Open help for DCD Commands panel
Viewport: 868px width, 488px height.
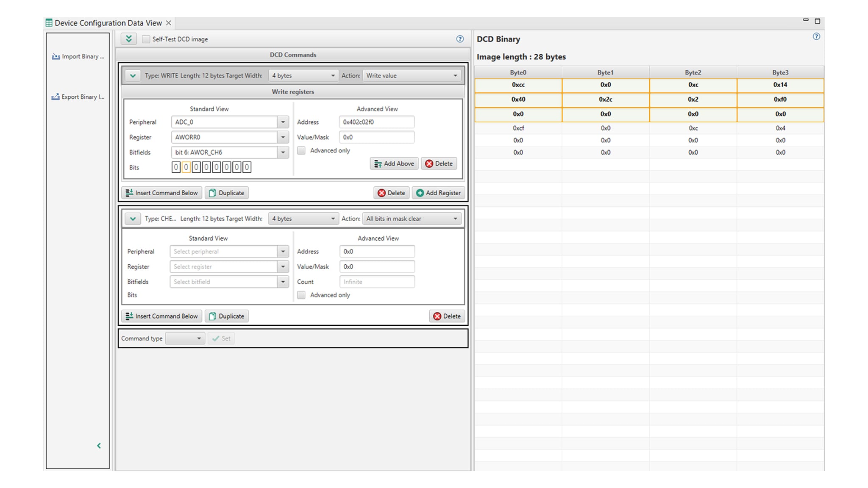pyautogui.click(x=460, y=39)
